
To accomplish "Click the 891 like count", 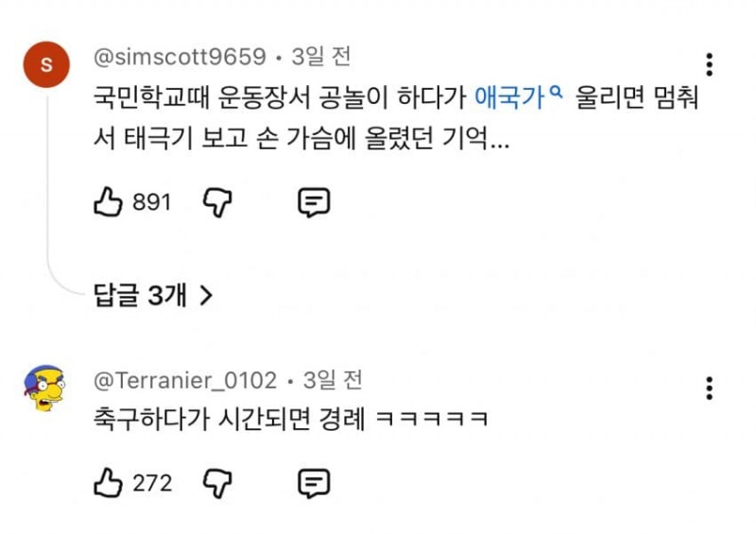I will [151, 201].
